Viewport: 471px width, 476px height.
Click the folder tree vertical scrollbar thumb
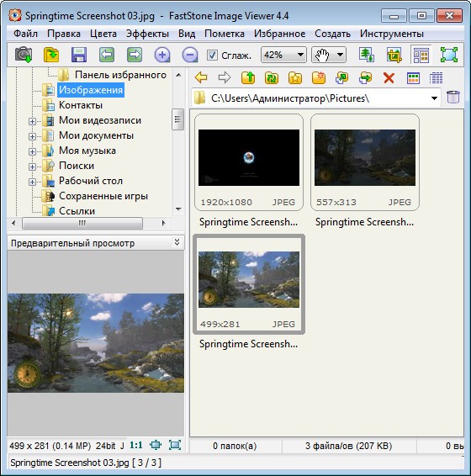[x=177, y=119]
